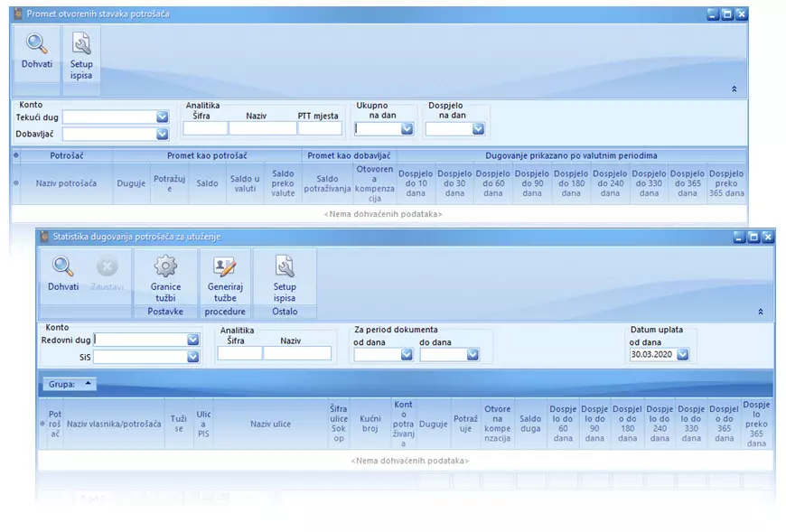
Task: Collapse ribbon of Promet otvorenih stavaka window
Action: pos(734,89)
